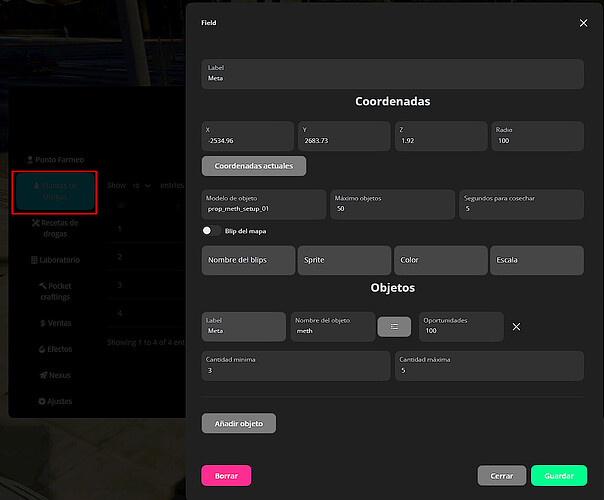The width and height of the screenshot is (604, 500).
Task: Open Ajustes settings sidebar item
Action: click(55, 401)
